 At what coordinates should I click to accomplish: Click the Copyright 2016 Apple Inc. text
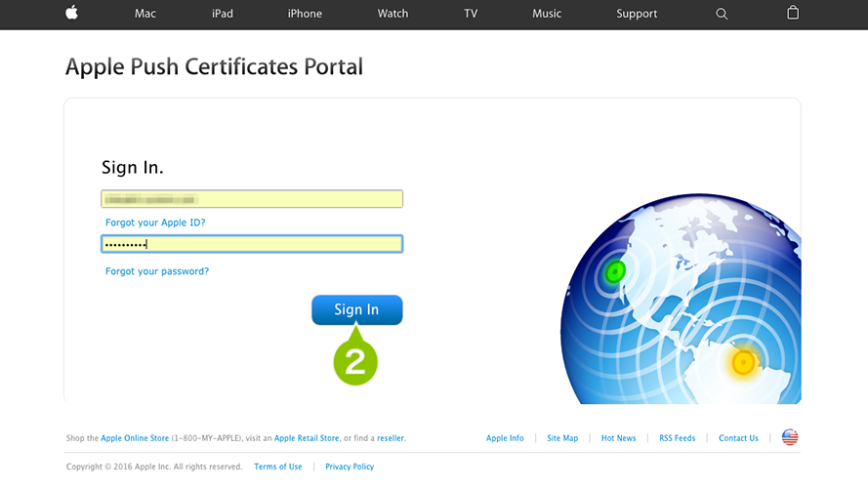coord(154,467)
